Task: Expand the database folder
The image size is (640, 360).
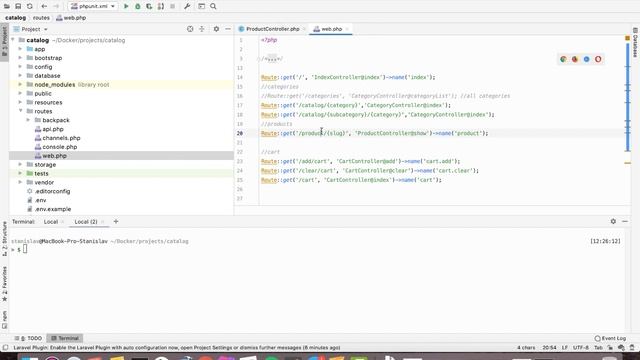Action: pyautogui.click(x=20, y=76)
